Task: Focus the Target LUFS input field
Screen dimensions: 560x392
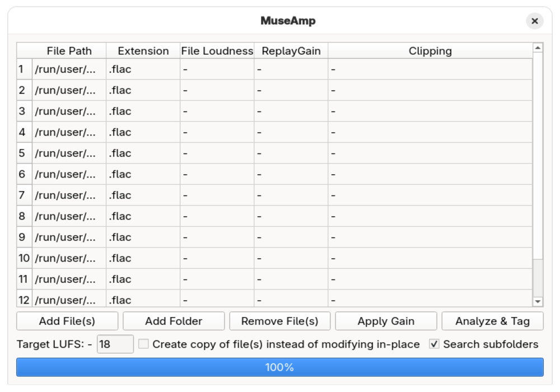Action: pos(115,344)
